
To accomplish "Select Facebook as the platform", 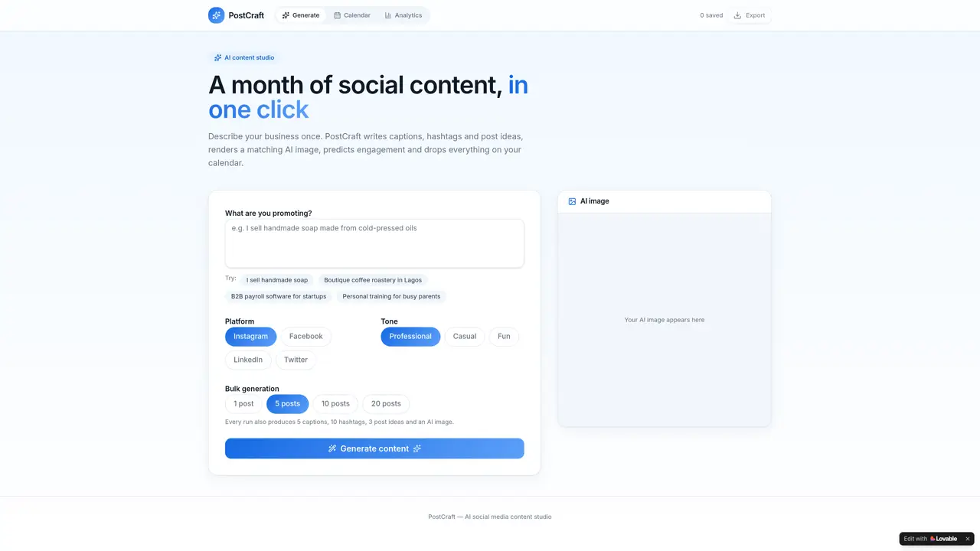I will pyautogui.click(x=305, y=337).
